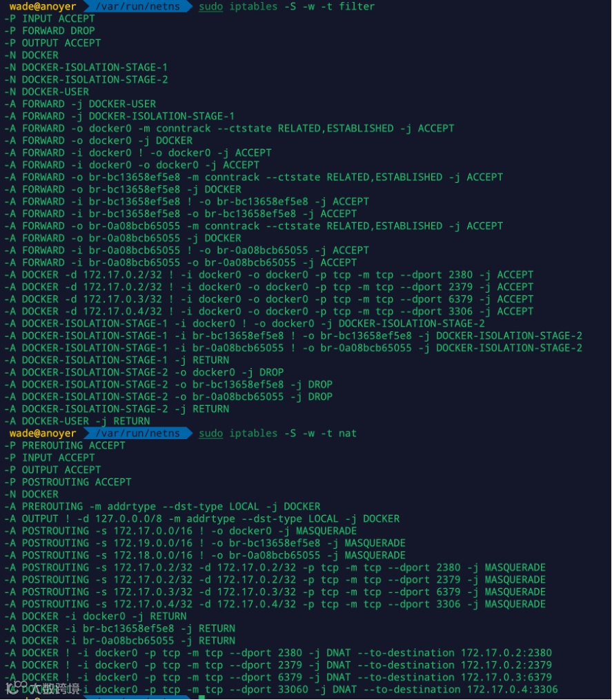Click the second wade@anoyer prompt segment

[x=42, y=434]
